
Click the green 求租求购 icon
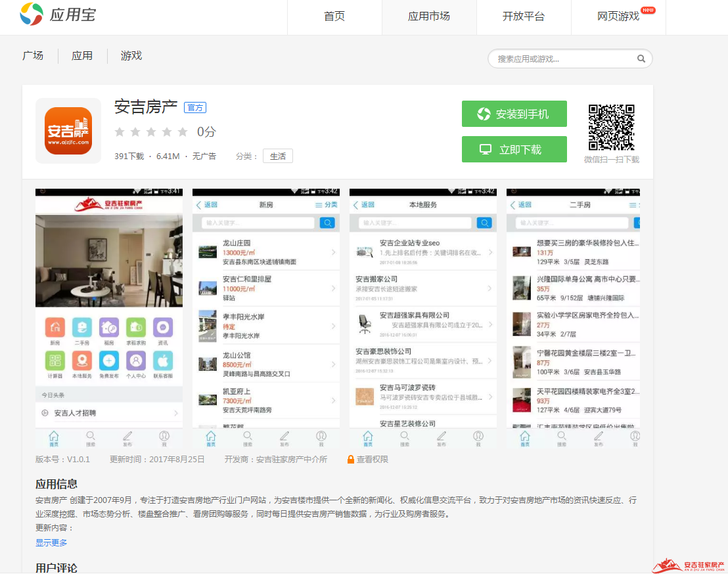pos(136,327)
